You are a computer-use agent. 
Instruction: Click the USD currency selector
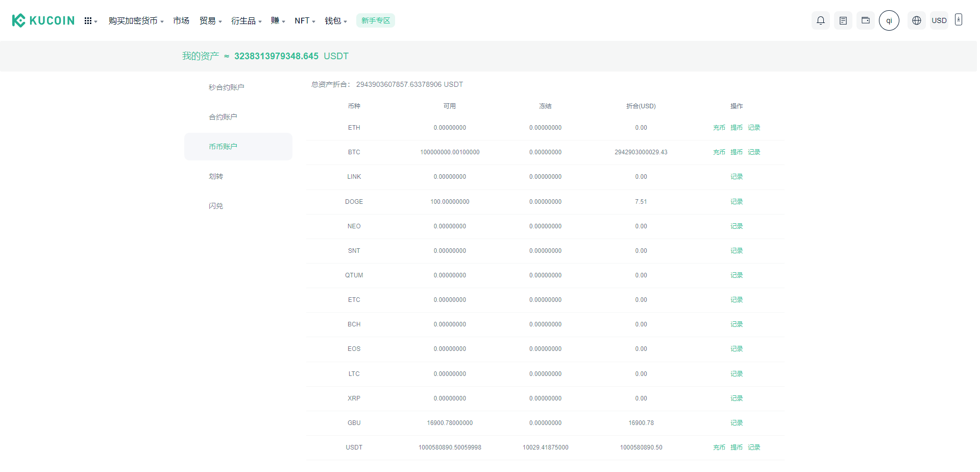point(939,20)
